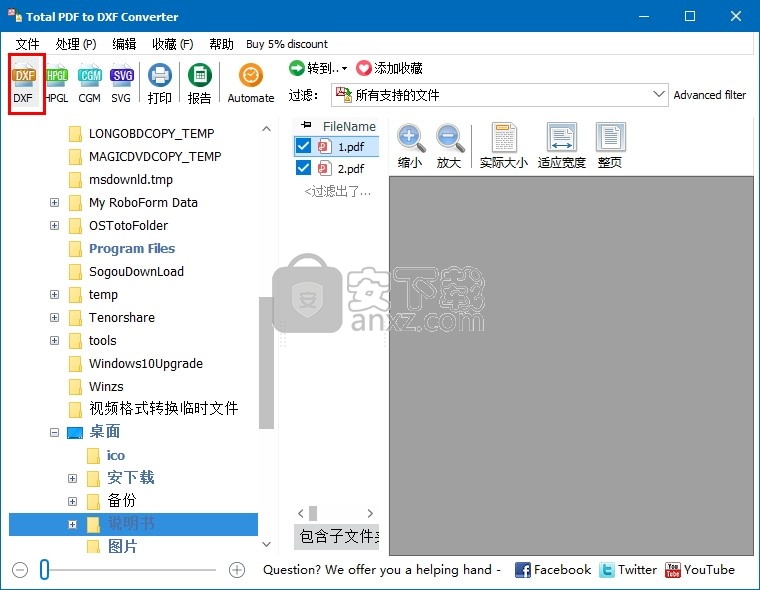Select the LONGOBDCOPY_TEMP folder
760x590 pixels.
point(151,133)
